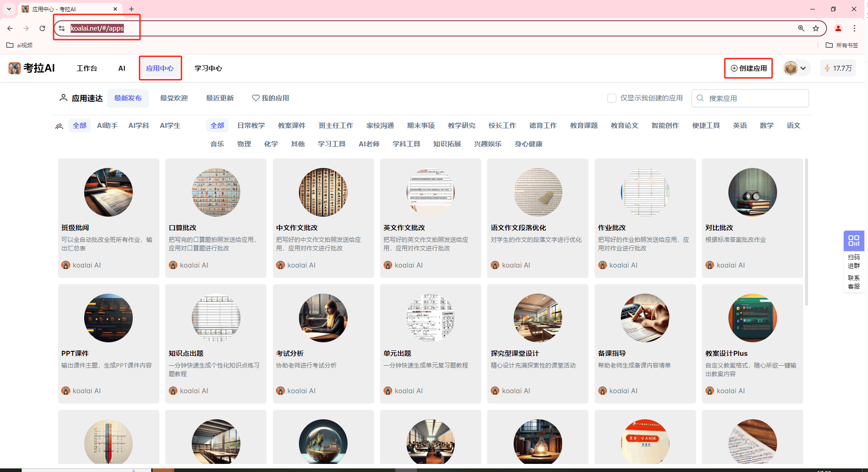Open Chrome three-dot menu

point(854,28)
